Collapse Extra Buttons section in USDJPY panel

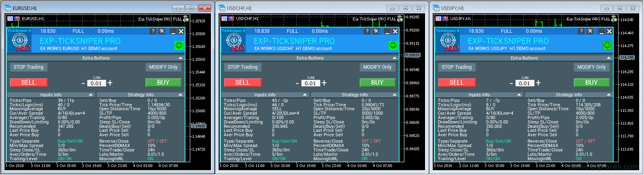click(x=609, y=58)
